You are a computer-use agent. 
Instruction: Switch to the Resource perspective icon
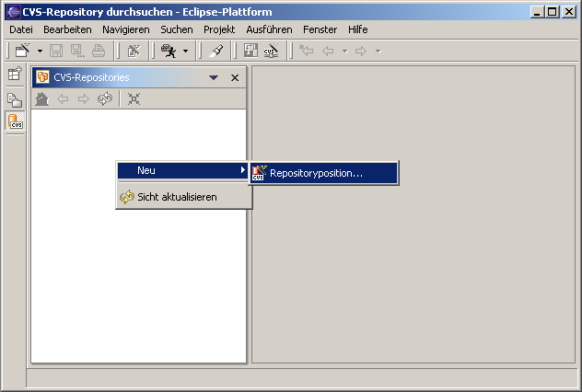point(16,99)
